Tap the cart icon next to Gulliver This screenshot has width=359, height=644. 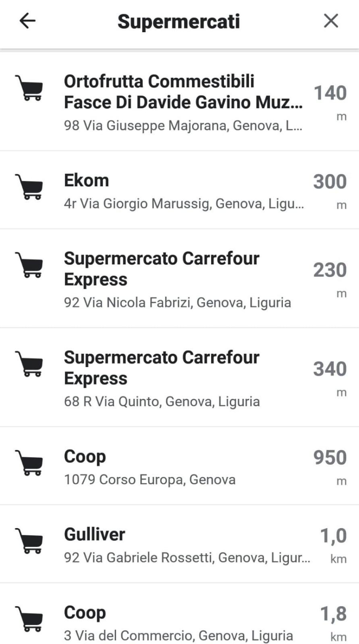point(29,541)
